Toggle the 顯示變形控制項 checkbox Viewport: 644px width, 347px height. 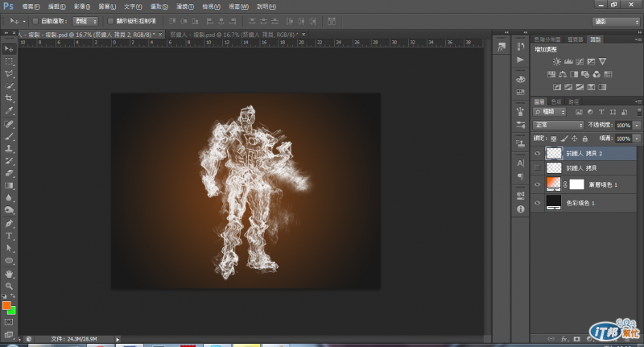[110, 20]
